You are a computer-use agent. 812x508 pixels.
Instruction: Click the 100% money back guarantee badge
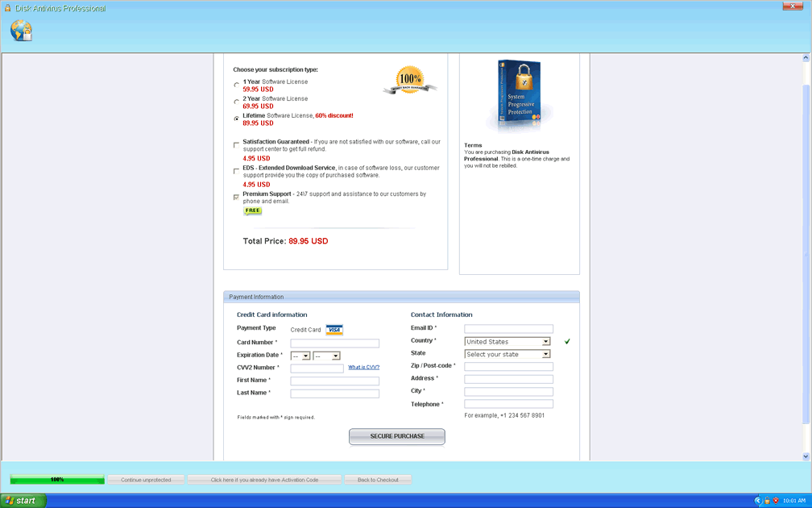tap(410, 81)
